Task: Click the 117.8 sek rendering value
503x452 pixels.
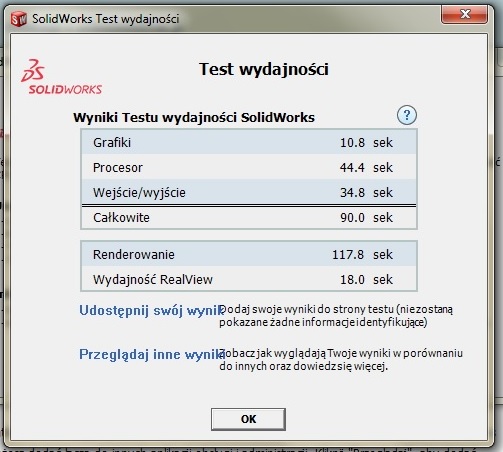Action: [x=362, y=254]
